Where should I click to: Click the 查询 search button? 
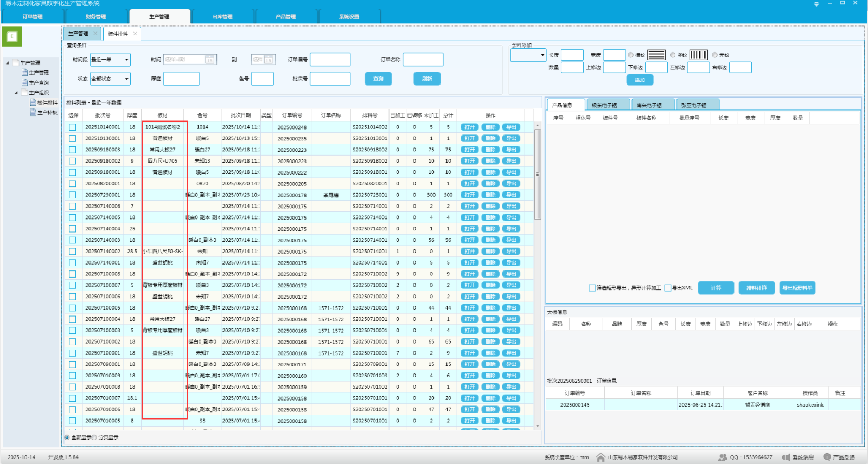[378, 79]
